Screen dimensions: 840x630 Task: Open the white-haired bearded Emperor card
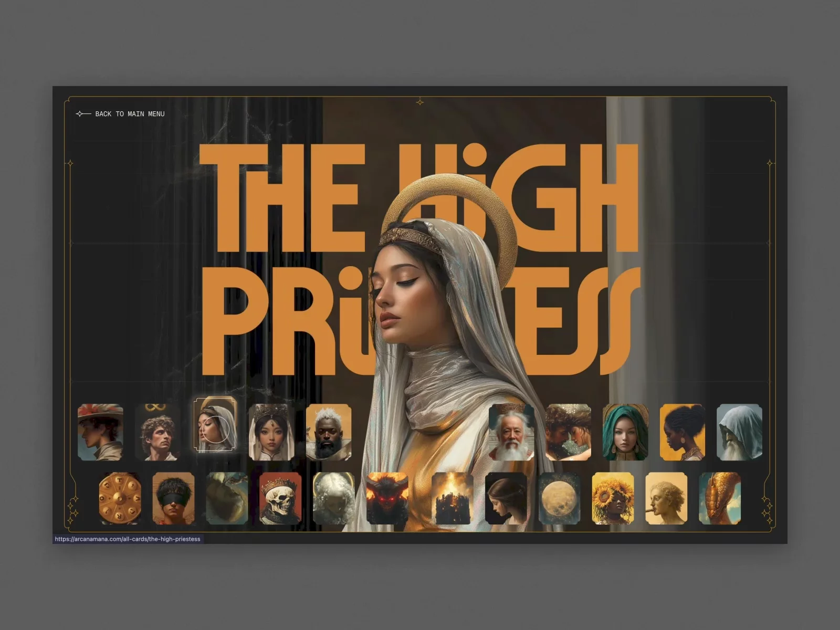tap(329, 432)
